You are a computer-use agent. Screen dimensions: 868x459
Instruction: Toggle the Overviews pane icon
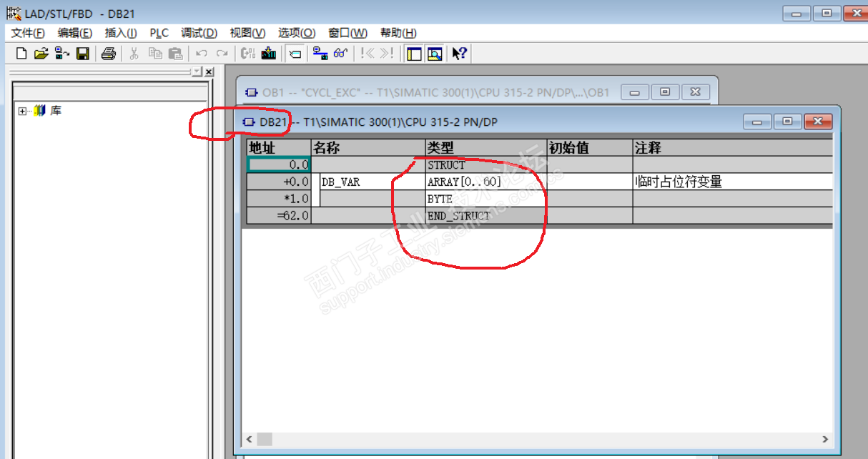(x=413, y=54)
